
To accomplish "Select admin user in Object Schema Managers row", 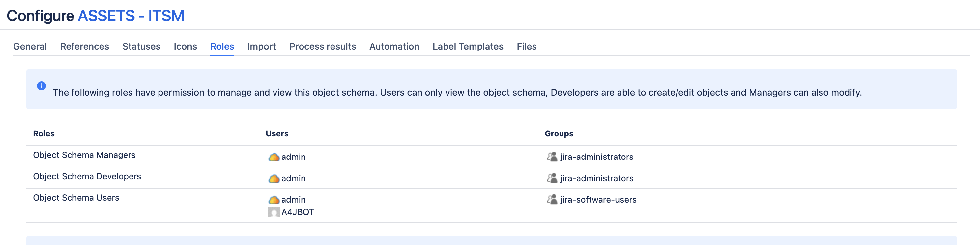I will point(293,157).
